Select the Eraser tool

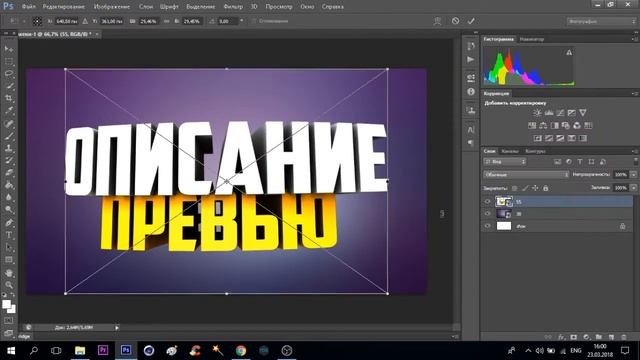pyautogui.click(x=9, y=173)
